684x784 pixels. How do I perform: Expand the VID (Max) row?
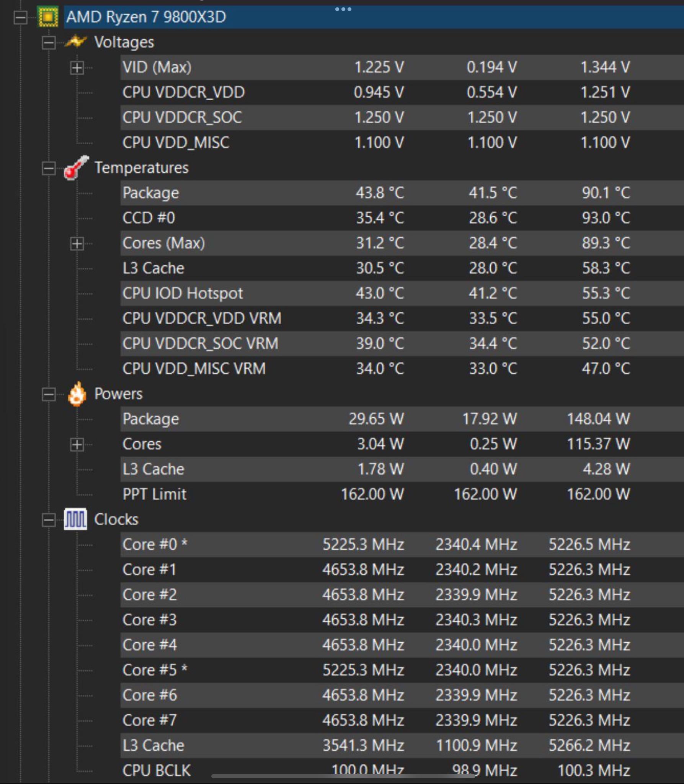tap(77, 68)
